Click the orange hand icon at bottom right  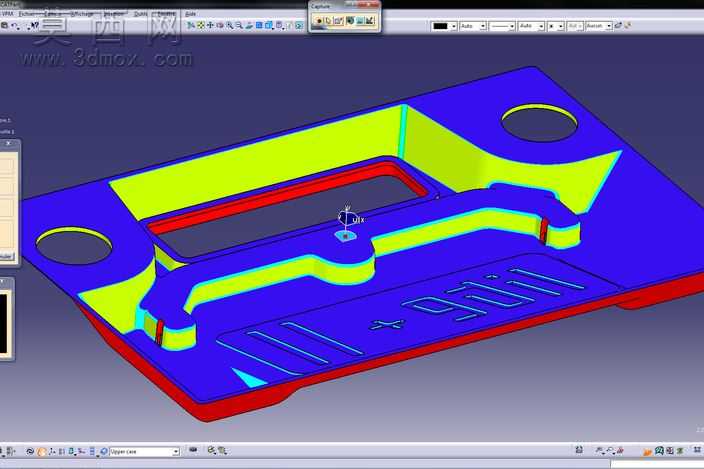(647, 451)
